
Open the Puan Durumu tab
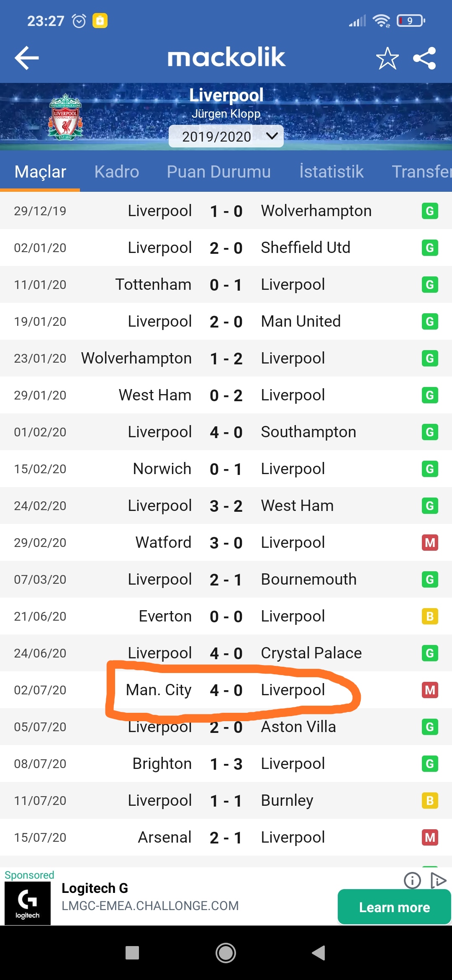(218, 172)
